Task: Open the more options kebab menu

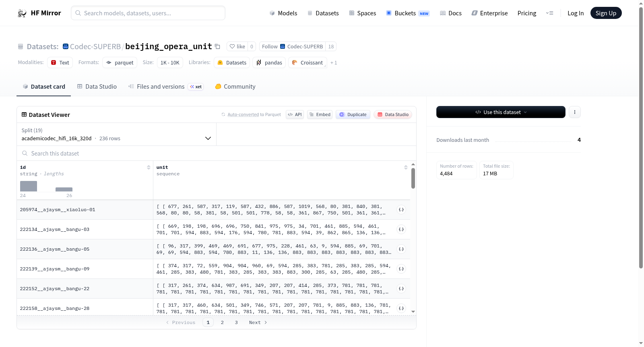Action: 575,112
